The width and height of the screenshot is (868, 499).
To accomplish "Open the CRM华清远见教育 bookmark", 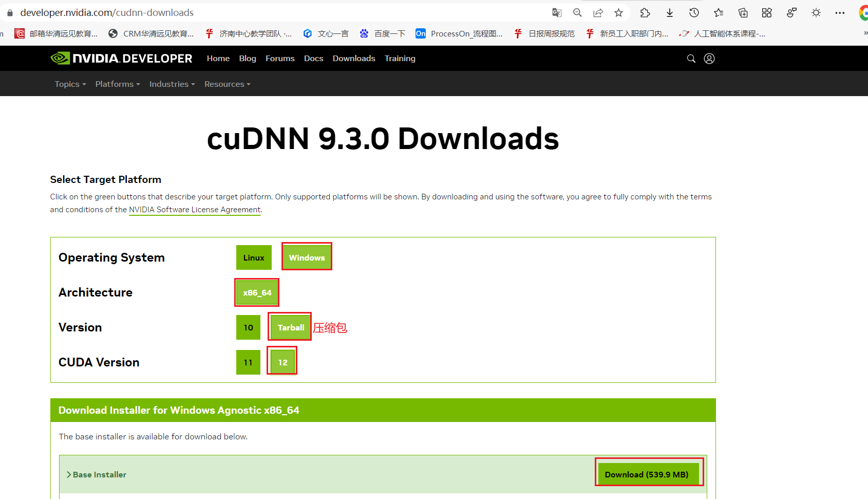I will click(151, 33).
